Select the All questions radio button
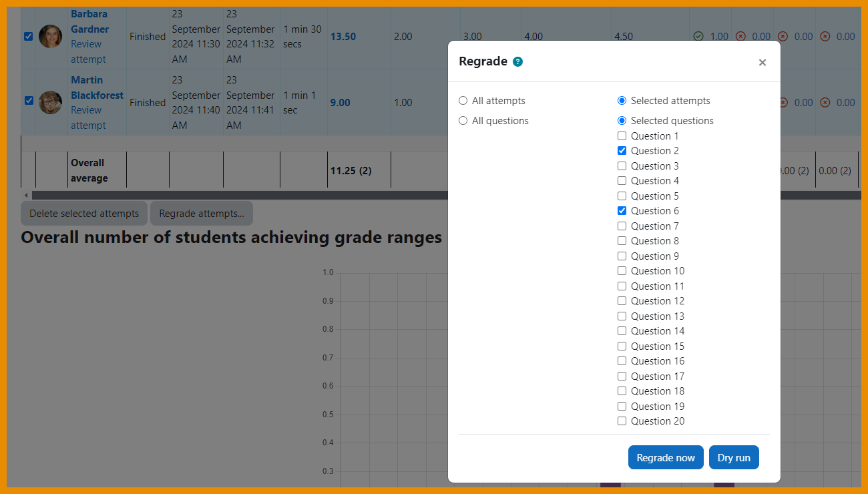This screenshot has width=868, height=494. 463,121
